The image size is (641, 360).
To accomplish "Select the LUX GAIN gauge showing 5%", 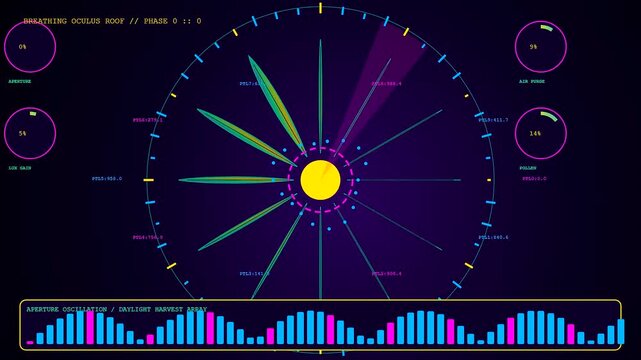I will click(30, 133).
